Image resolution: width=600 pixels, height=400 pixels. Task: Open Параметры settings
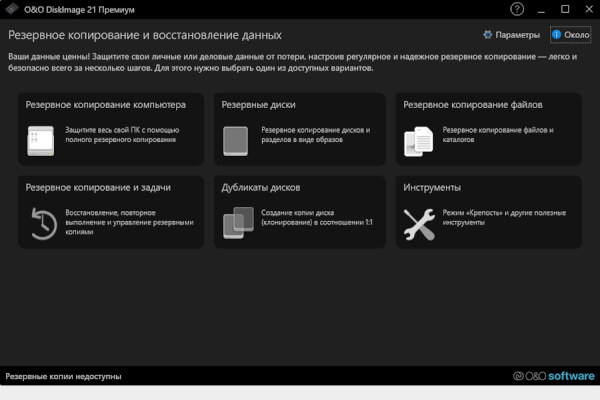512,35
